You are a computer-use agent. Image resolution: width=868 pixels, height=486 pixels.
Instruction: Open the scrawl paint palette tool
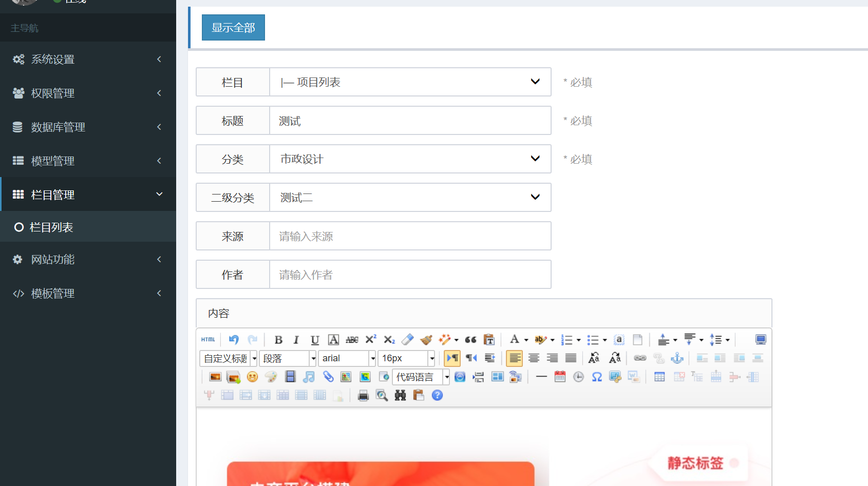[271, 377]
